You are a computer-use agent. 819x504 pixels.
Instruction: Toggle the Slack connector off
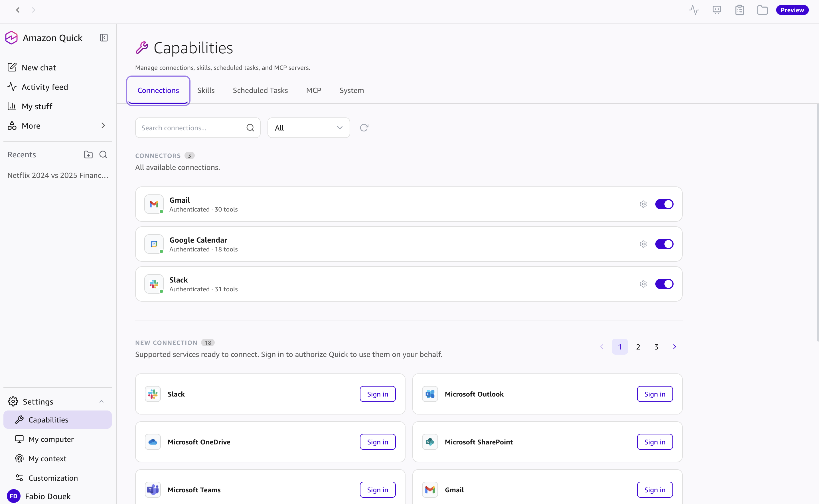click(664, 284)
